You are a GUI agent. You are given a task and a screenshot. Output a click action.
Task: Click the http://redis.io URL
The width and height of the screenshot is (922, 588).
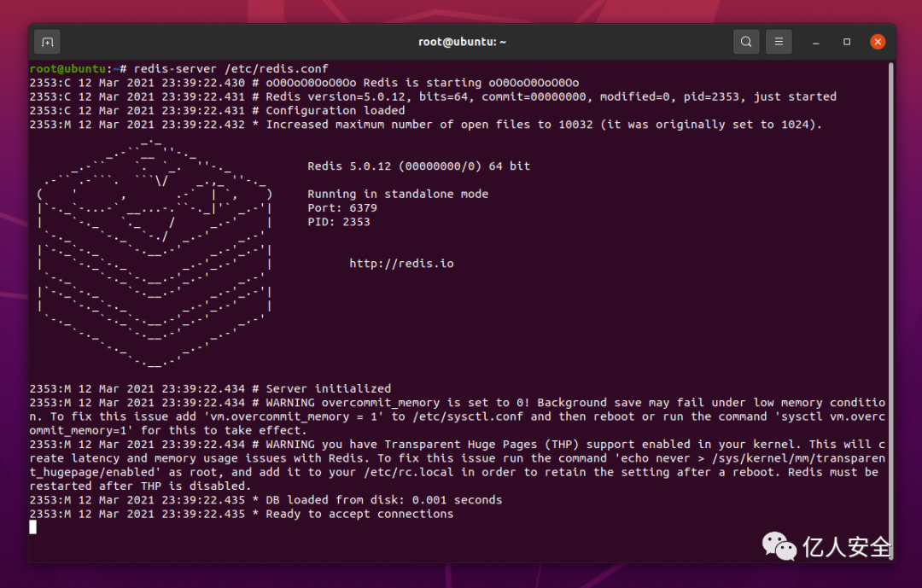[x=401, y=264]
